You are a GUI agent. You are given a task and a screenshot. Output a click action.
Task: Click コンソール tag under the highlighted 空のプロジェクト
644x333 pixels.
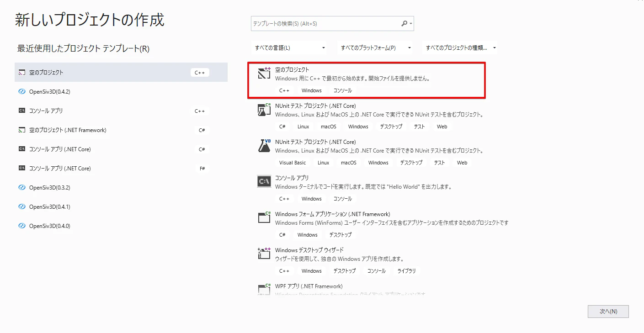click(x=343, y=90)
